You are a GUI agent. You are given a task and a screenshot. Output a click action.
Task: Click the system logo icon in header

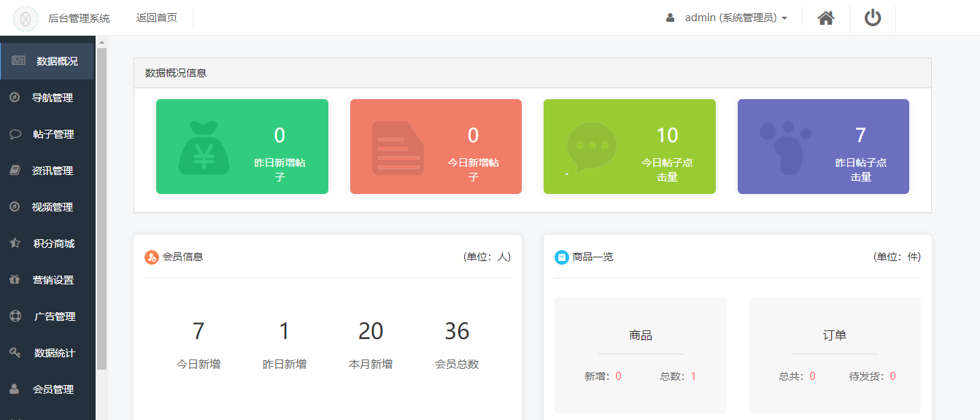click(x=26, y=17)
